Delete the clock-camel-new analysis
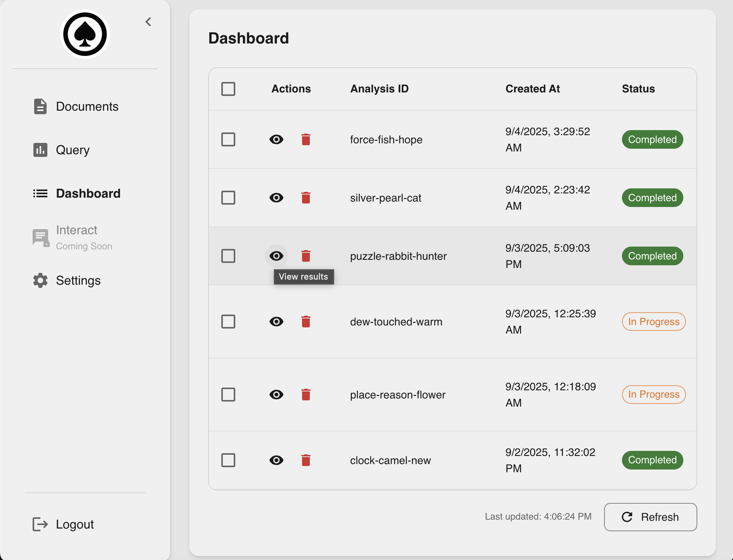This screenshot has width=733, height=560. tap(306, 460)
